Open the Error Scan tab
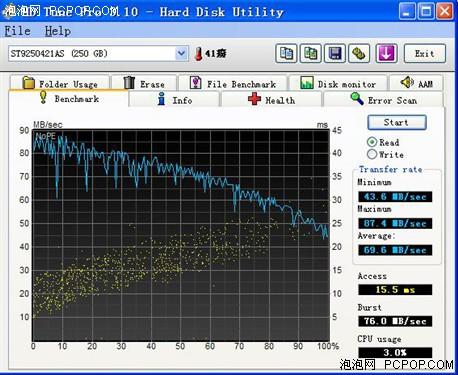This screenshot has width=458, height=375. 383,100
